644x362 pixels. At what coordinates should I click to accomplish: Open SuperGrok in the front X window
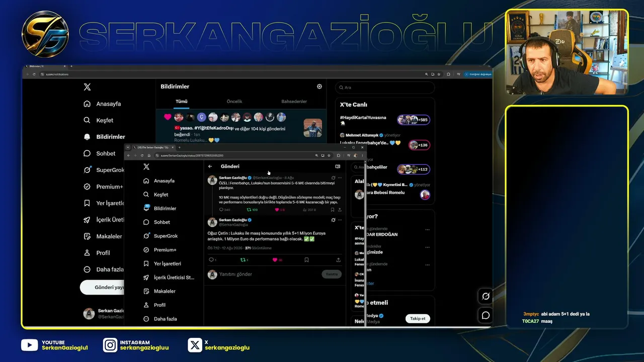pyautogui.click(x=160, y=236)
